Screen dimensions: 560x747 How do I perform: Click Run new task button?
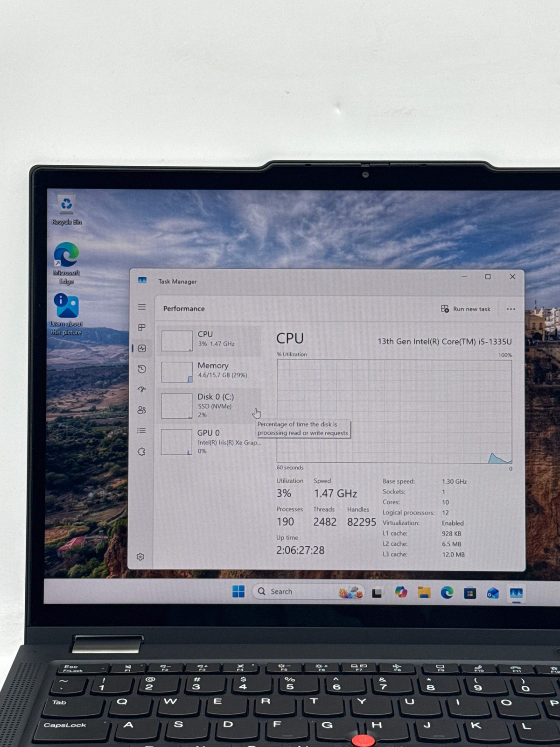[466, 309]
